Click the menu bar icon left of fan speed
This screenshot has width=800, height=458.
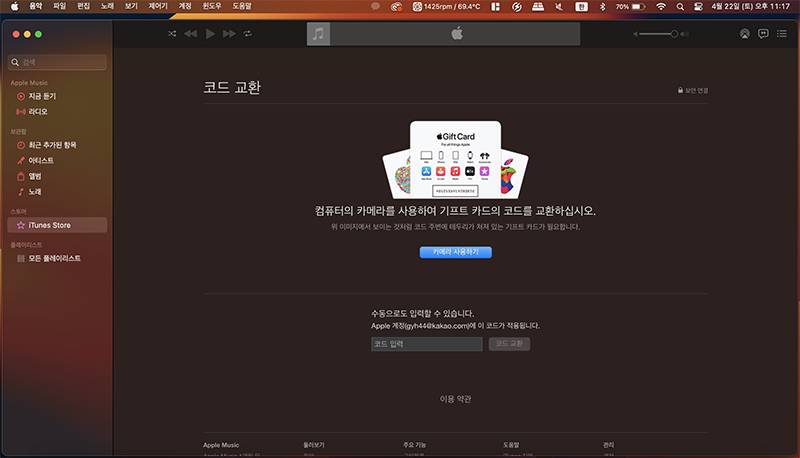tap(396, 6)
